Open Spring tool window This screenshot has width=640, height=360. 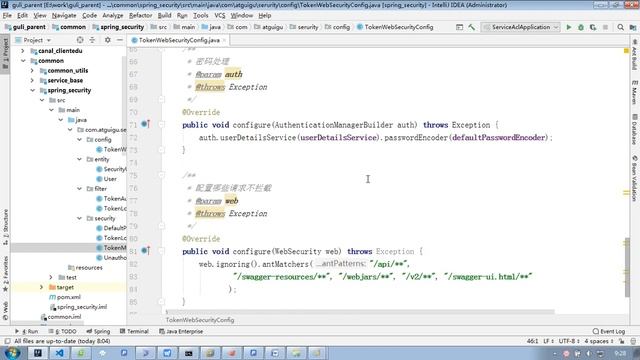(98, 331)
